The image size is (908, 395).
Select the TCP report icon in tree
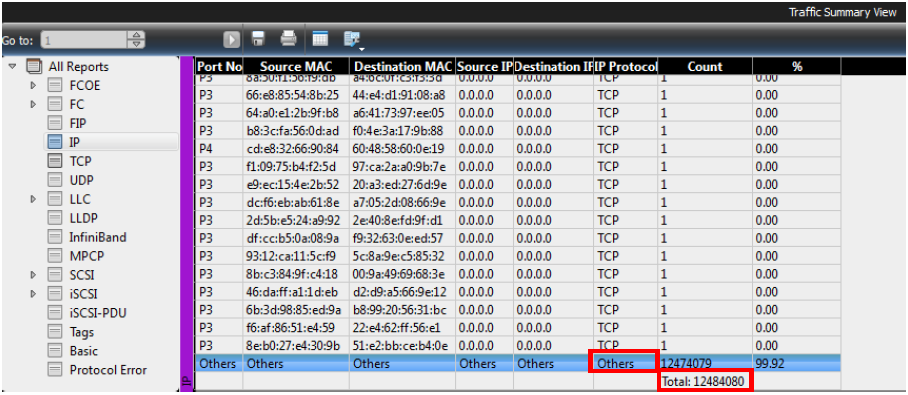pyautogui.click(x=54, y=161)
